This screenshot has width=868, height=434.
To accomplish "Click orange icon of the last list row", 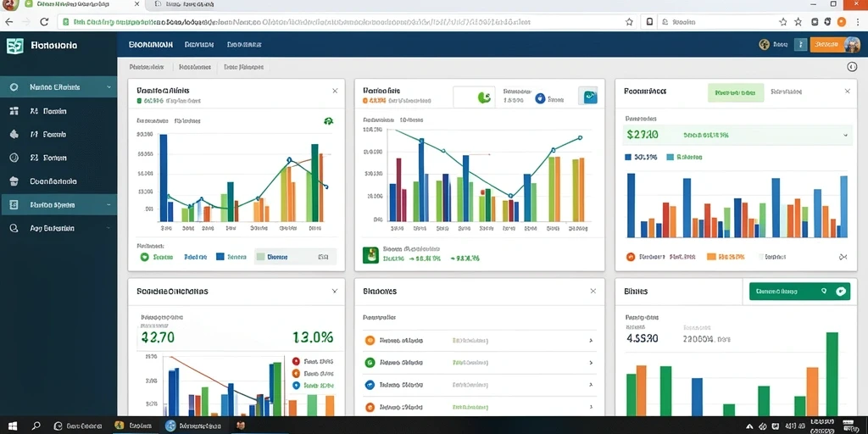I will point(370,408).
